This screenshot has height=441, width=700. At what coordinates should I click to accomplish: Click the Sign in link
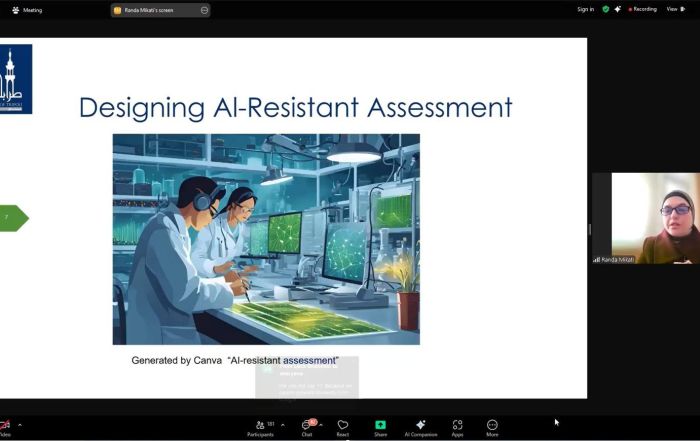pos(585,9)
